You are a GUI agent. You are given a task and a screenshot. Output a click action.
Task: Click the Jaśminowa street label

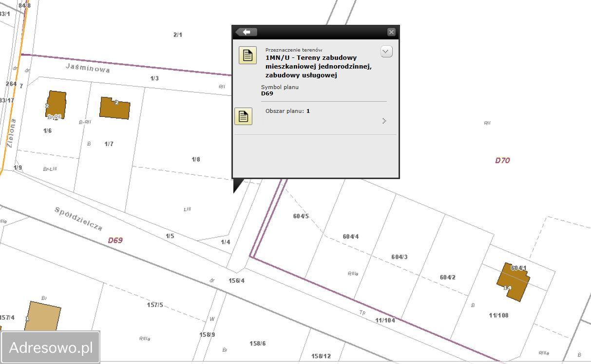coord(88,68)
